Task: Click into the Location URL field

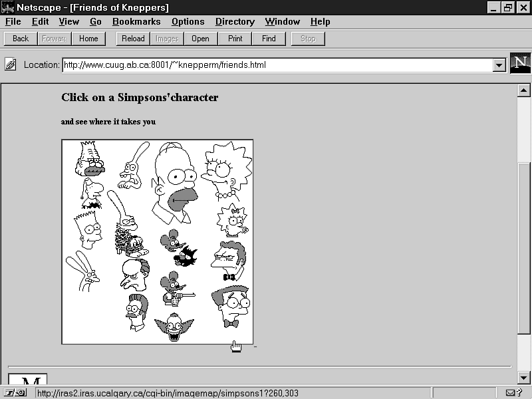Action: tap(277, 65)
